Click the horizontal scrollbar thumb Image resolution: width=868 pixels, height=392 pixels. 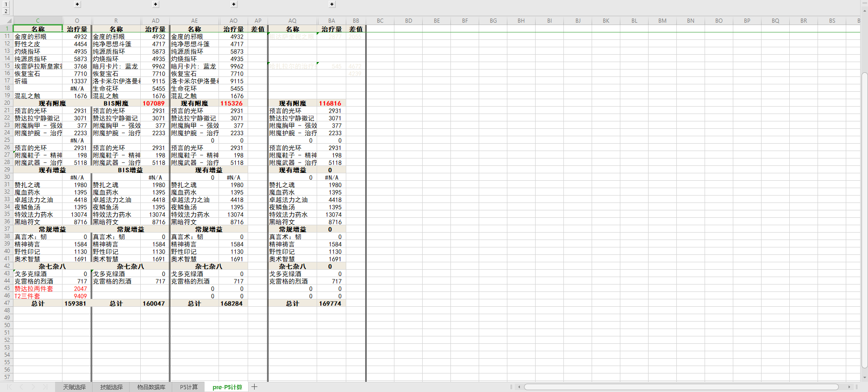(681, 387)
